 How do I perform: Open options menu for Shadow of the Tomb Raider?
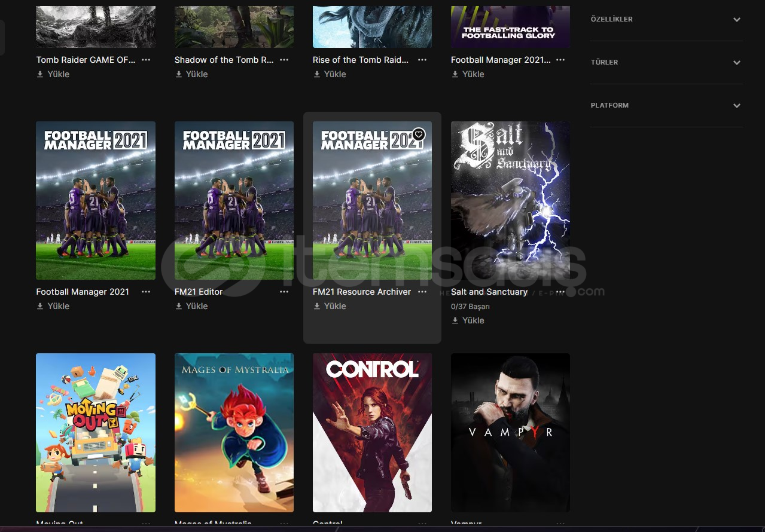[x=284, y=60]
